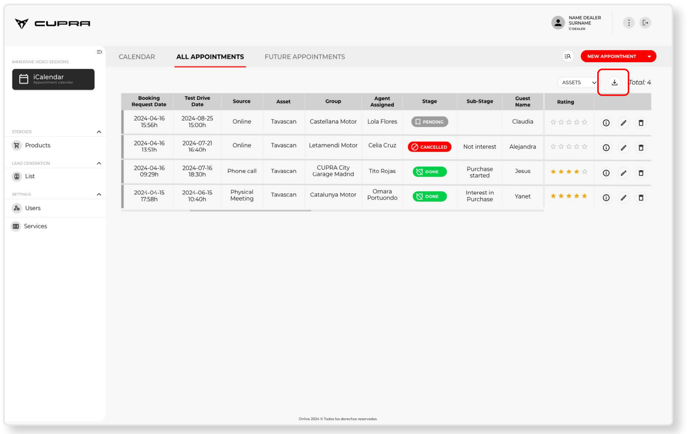View info for Claudia's appointment

coord(606,123)
